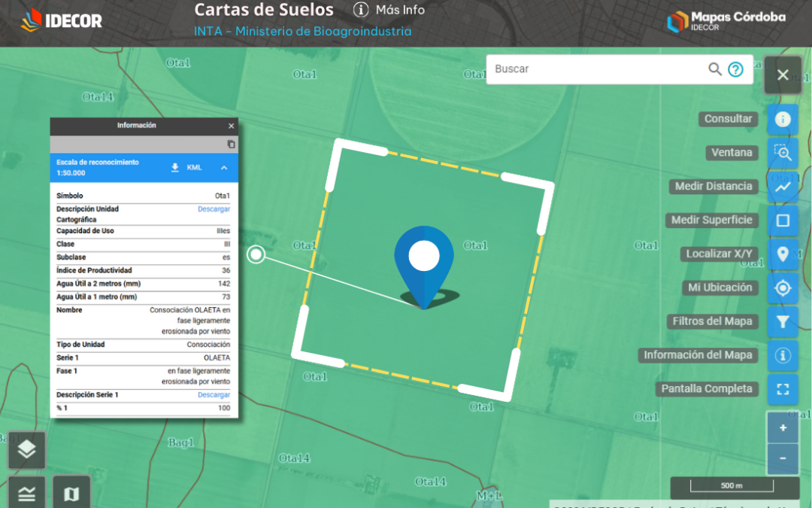812x508 pixels.
Task: Click the white circle anchor handle
Action: [256, 254]
